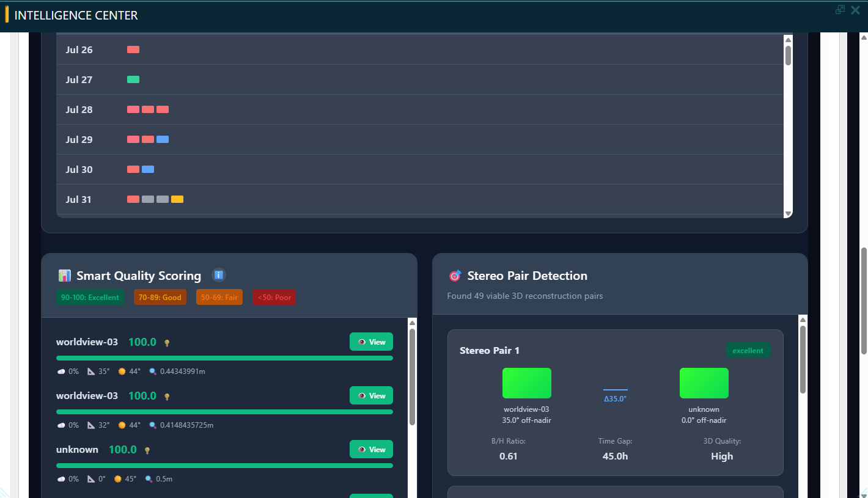
Task: Click the up arrow of the Stereo Pair list scrollbar
Action: [x=803, y=320]
